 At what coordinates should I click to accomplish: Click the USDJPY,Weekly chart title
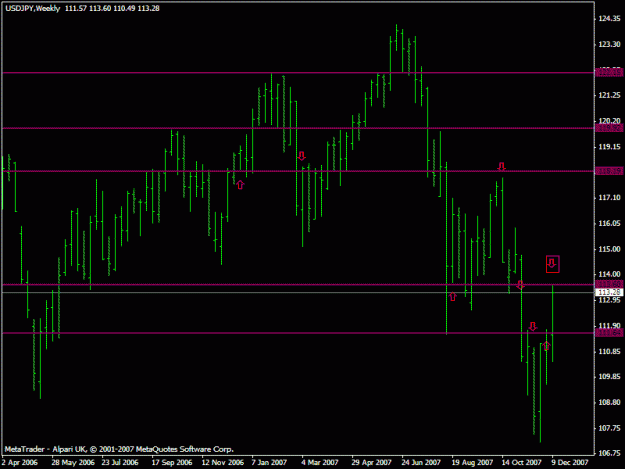(x=33, y=8)
